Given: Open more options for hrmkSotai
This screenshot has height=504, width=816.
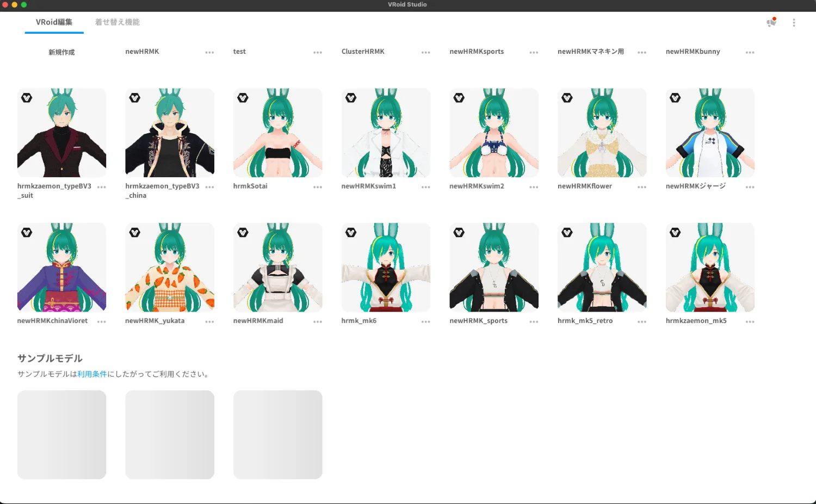Looking at the screenshot, I should (x=318, y=187).
